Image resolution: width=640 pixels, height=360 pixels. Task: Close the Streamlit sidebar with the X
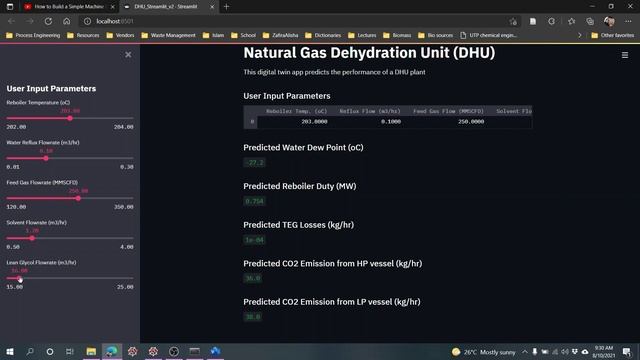[x=128, y=55]
